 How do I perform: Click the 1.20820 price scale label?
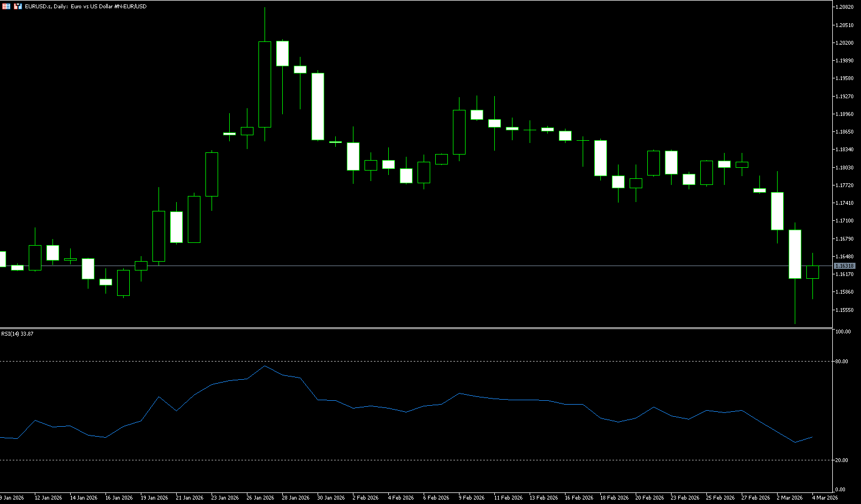845,7
